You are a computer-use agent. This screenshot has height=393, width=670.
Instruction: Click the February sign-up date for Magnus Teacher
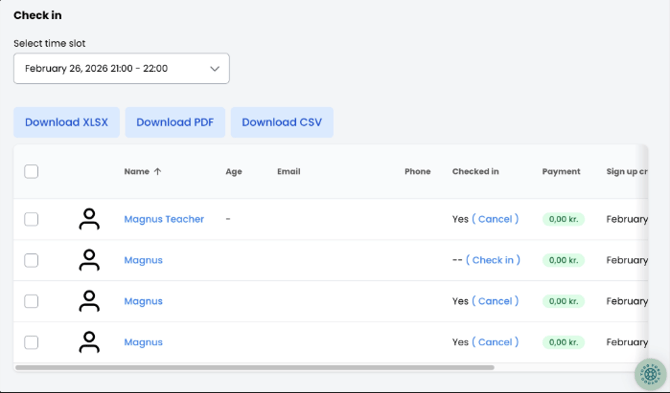pos(627,219)
